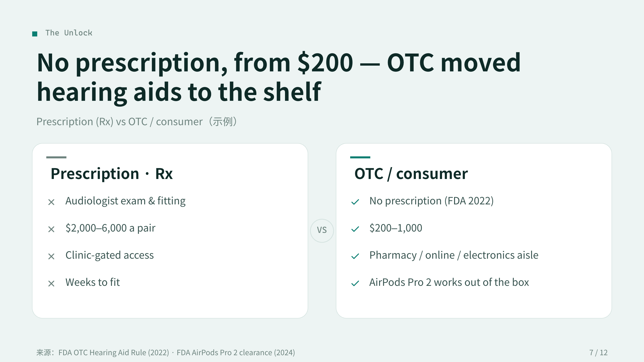644x362 pixels.
Task: Click the subtitle Prescription (Rx) vs OTC / consumer
Action: (x=137, y=122)
